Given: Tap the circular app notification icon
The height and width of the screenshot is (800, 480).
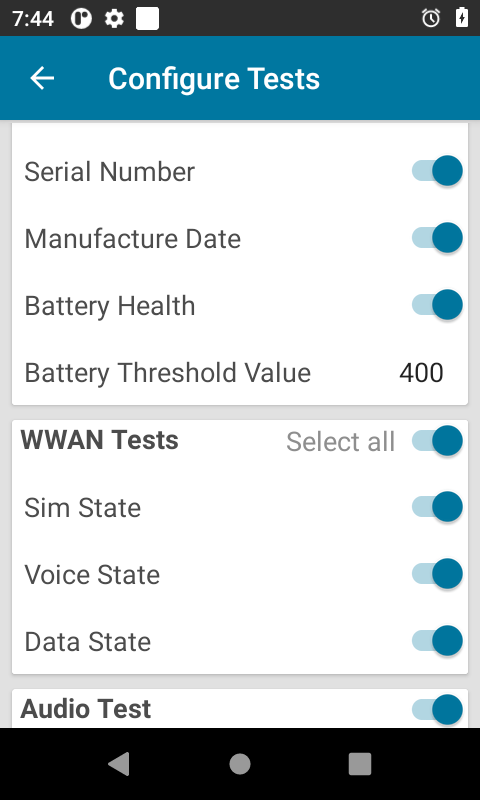Looking at the screenshot, I should tap(81, 19).
